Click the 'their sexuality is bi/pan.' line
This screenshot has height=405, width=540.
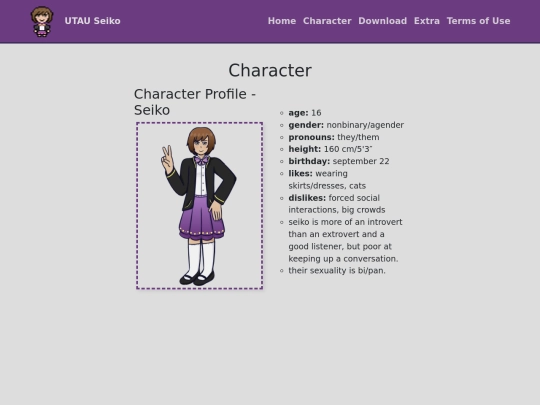[337, 270]
